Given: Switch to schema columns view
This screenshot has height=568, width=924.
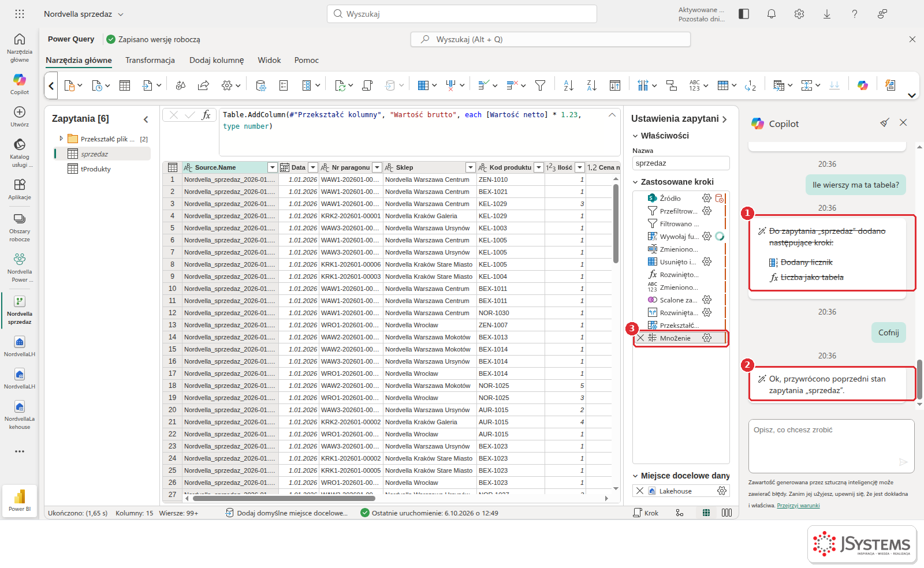Looking at the screenshot, I should (726, 513).
